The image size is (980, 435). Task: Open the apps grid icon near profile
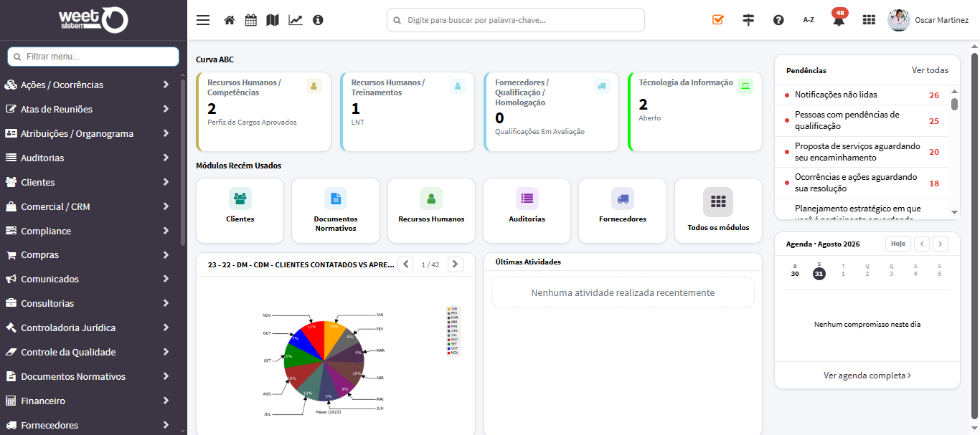tap(869, 20)
